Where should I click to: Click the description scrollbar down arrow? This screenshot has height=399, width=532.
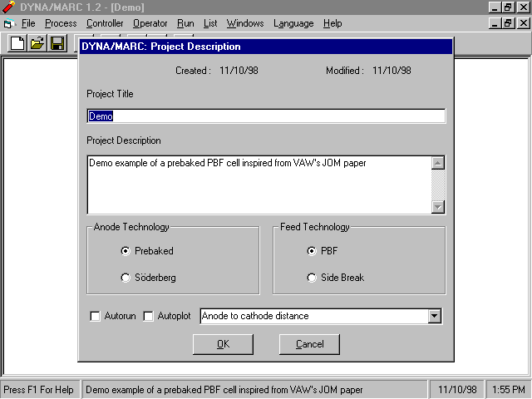pyautogui.click(x=438, y=207)
